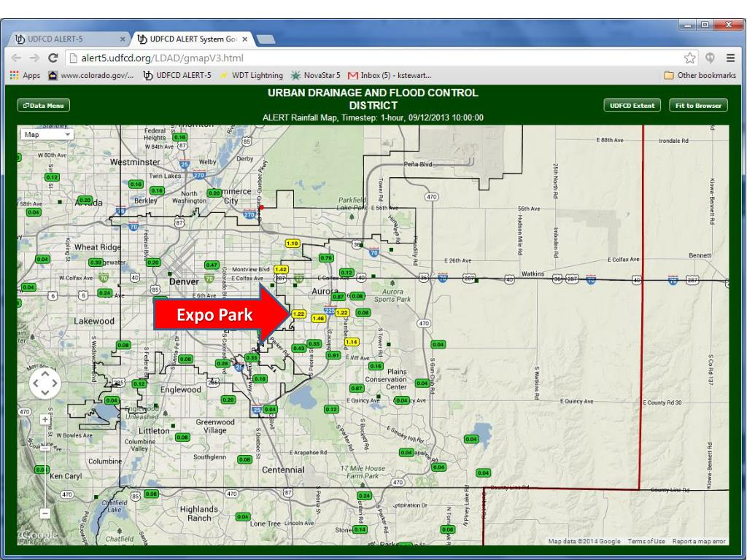Click the Denver city label
The image size is (747, 560).
pos(184,281)
